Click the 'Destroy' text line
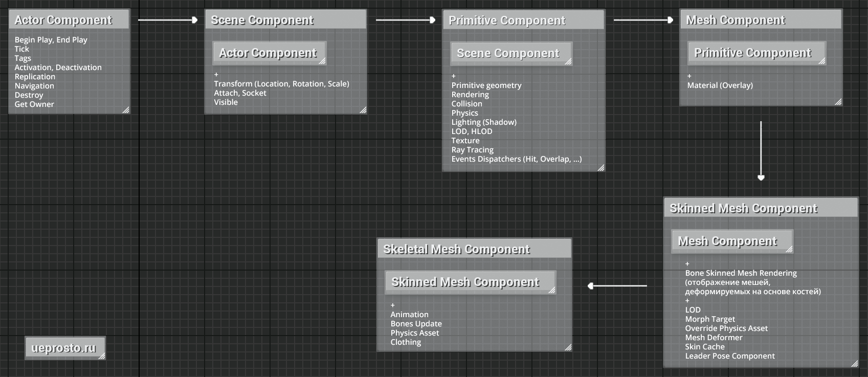868x377 pixels. (29, 95)
